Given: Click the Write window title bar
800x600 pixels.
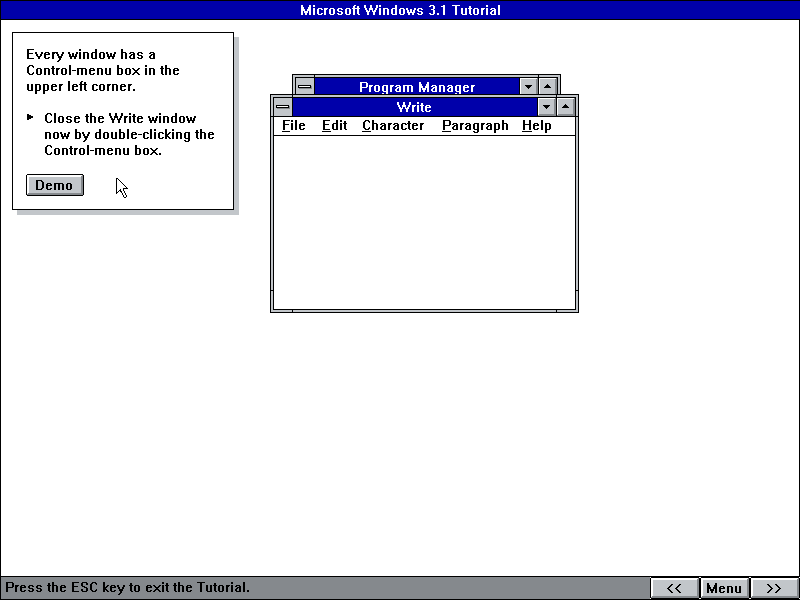Looking at the screenshot, I should [414, 107].
